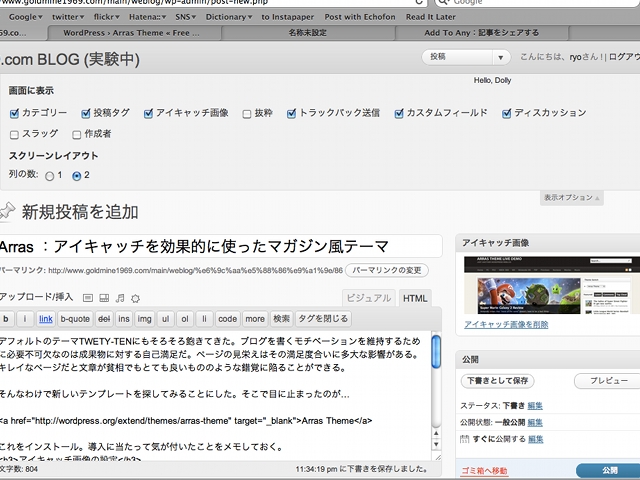Click 編集 link next to 公開状態

pyautogui.click(x=535, y=422)
